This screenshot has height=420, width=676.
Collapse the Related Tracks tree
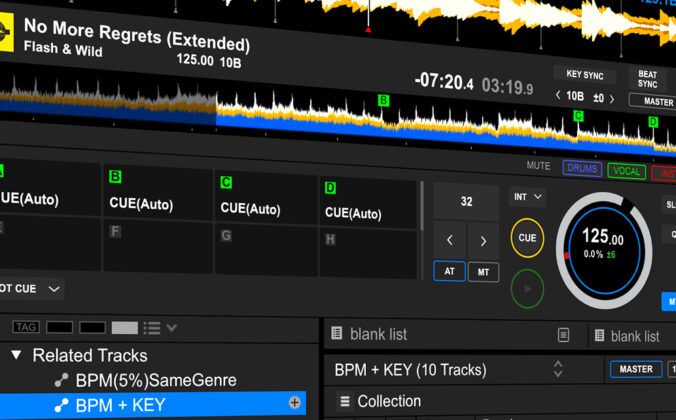pos(16,355)
